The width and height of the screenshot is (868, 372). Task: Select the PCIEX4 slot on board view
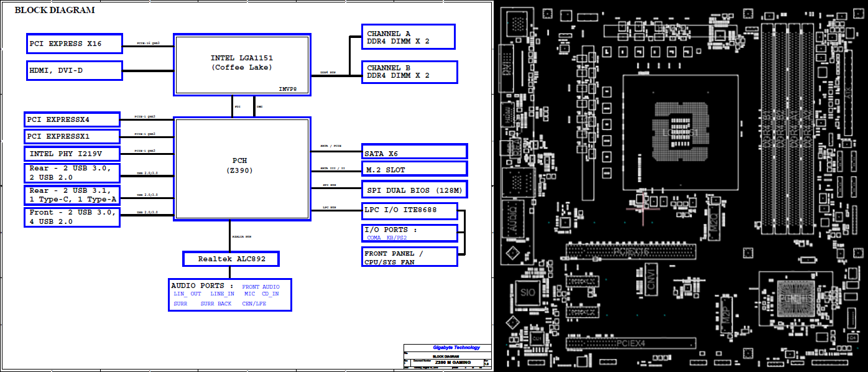(x=630, y=343)
